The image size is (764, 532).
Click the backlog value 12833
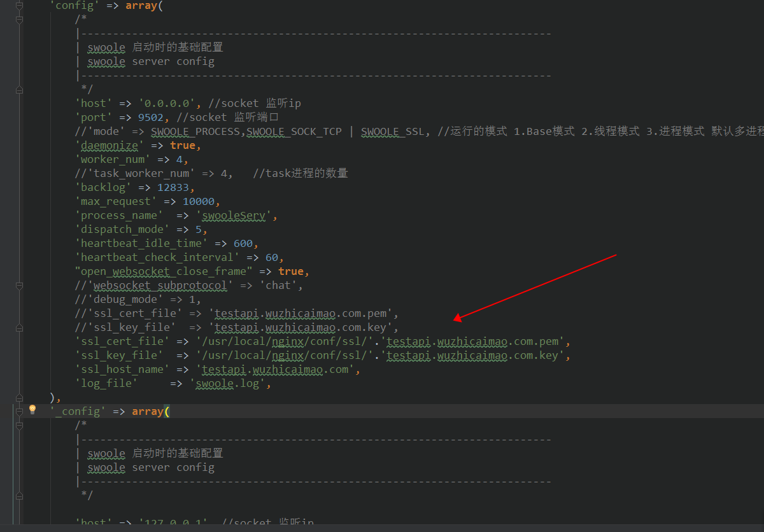pos(173,187)
